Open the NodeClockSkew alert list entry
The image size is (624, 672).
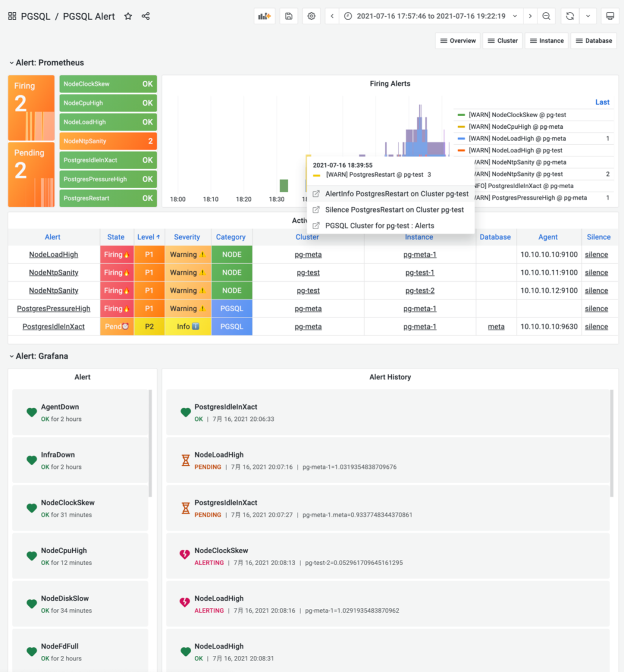coord(80,508)
